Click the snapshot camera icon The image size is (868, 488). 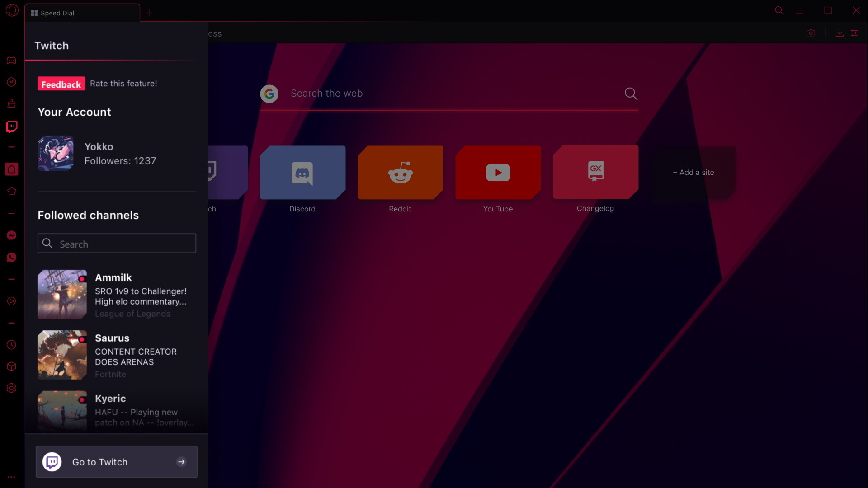pyautogui.click(x=811, y=33)
